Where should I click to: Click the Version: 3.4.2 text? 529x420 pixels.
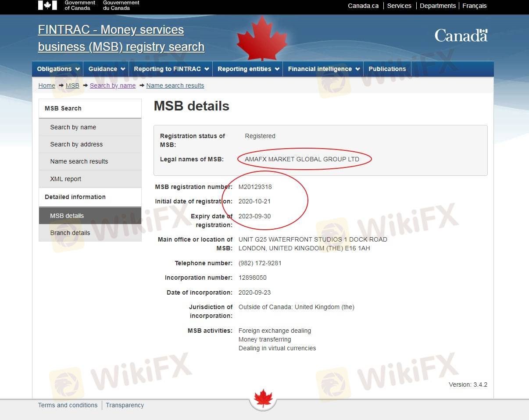[x=468, y=384]
